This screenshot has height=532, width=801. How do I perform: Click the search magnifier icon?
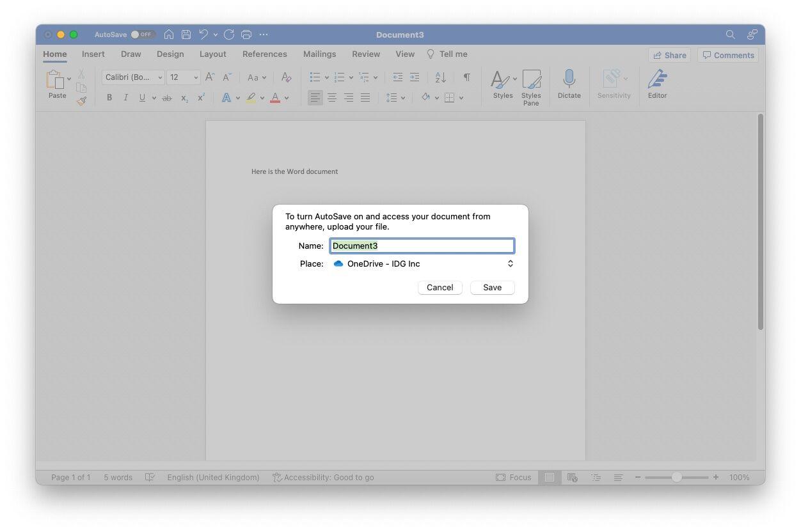coord(730,35)
